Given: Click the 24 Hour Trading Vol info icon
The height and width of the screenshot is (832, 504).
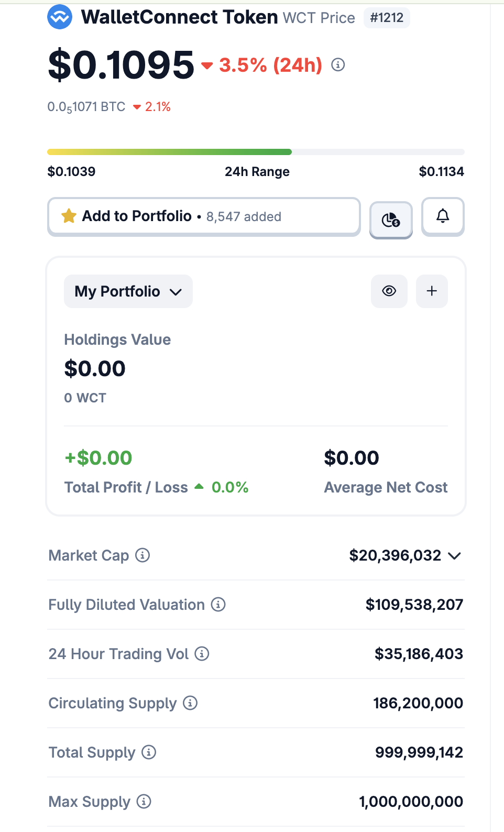Looking at the screenshot, I should pos(202,653).
